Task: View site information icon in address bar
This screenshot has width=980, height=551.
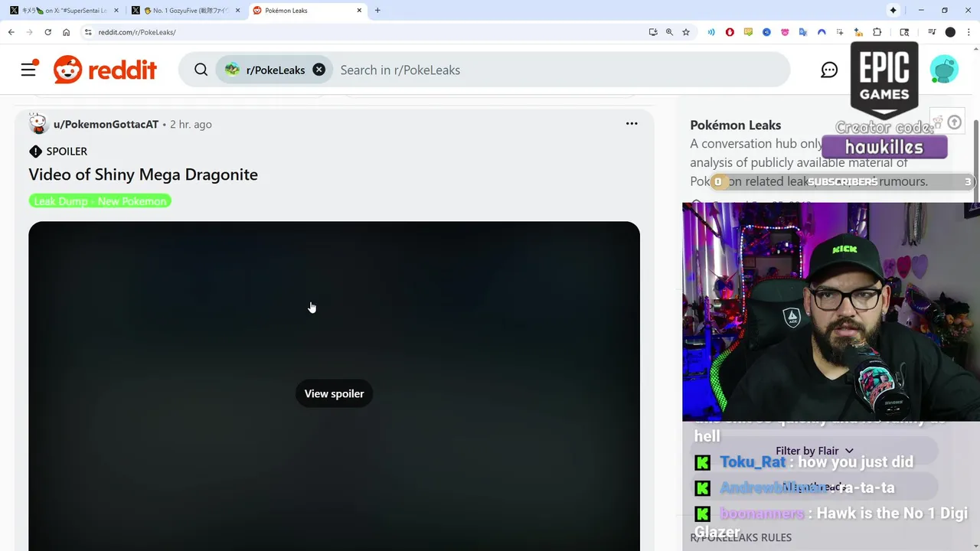Action: [88, 32]
